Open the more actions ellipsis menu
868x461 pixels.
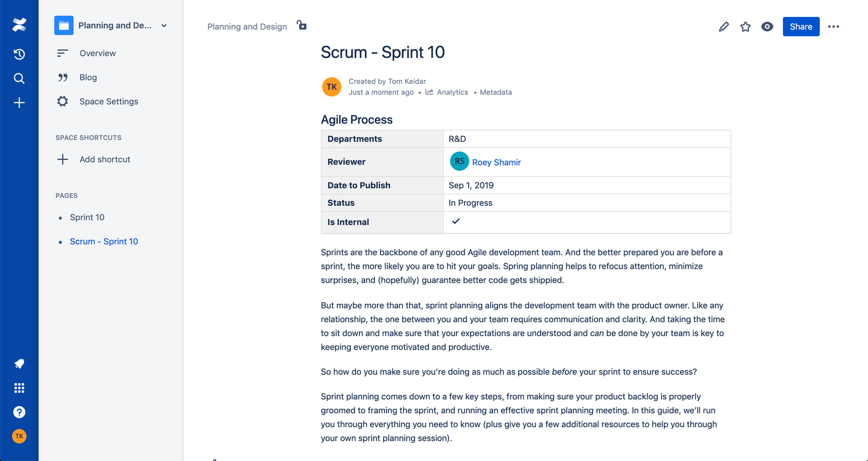click(834, 27)
